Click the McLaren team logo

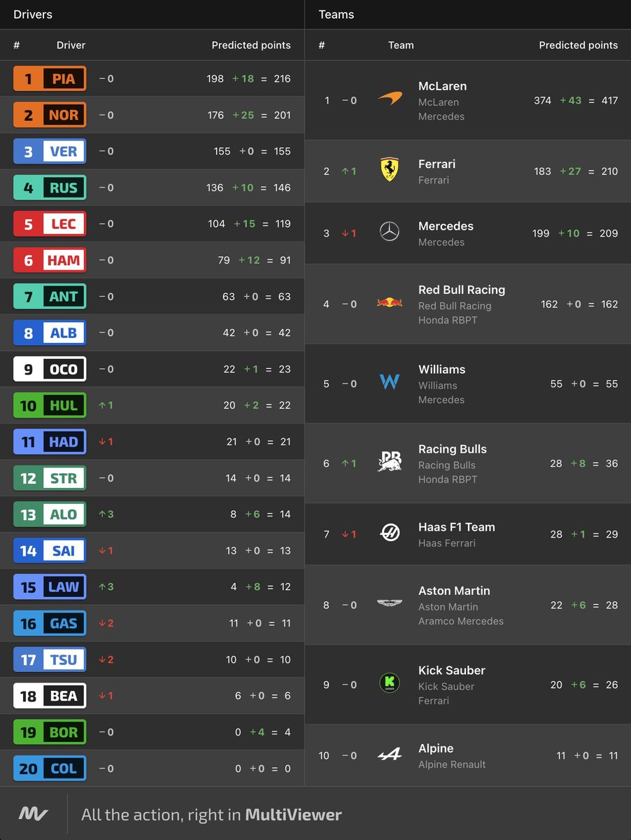tap(390, 99)
